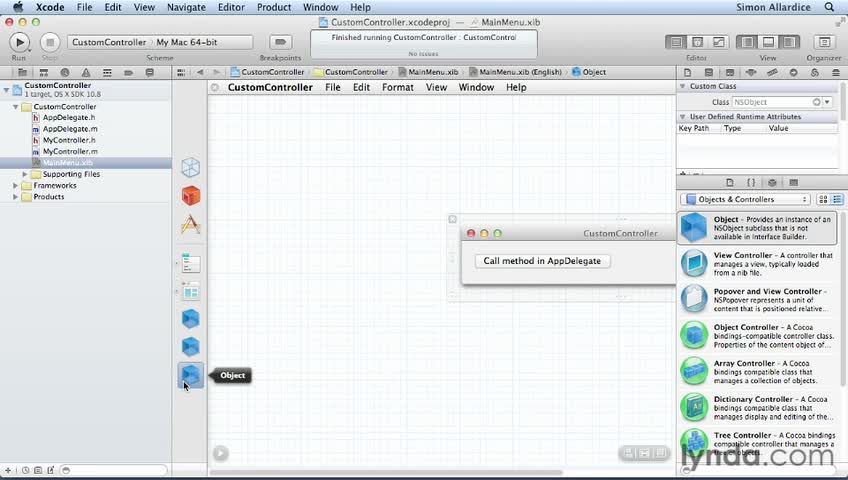Show the Connections inspector

[x=793, y=72]
